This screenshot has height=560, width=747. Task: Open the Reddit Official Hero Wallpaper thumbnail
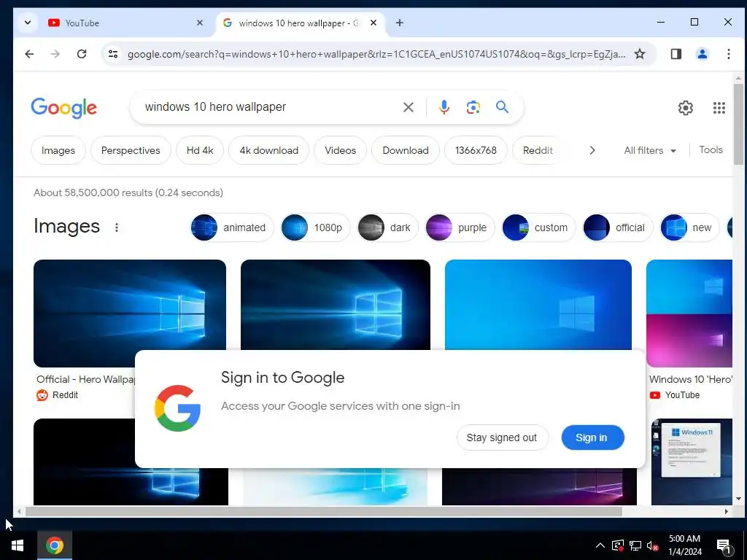point(130,314)
